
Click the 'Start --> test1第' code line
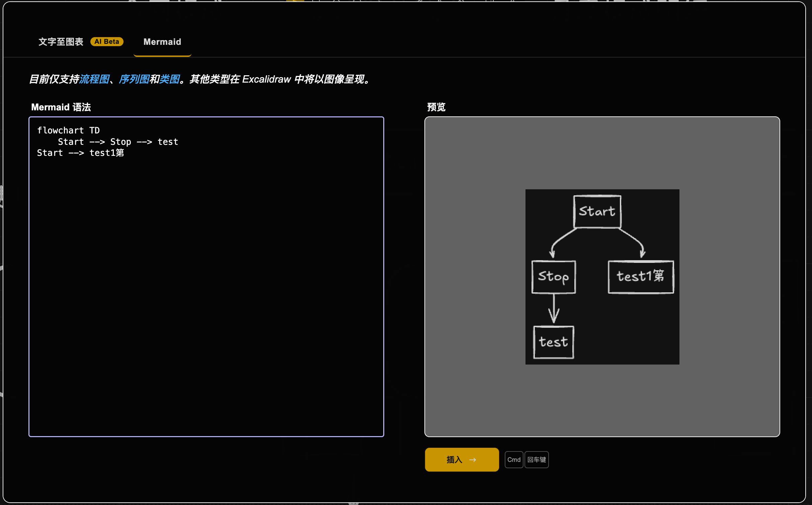point(80,153)
